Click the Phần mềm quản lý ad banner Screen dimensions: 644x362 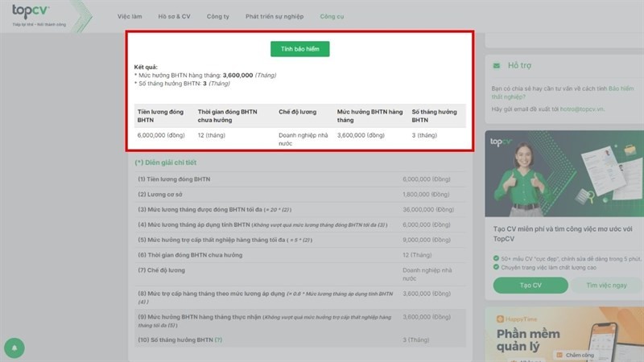(x=564, y=335)
